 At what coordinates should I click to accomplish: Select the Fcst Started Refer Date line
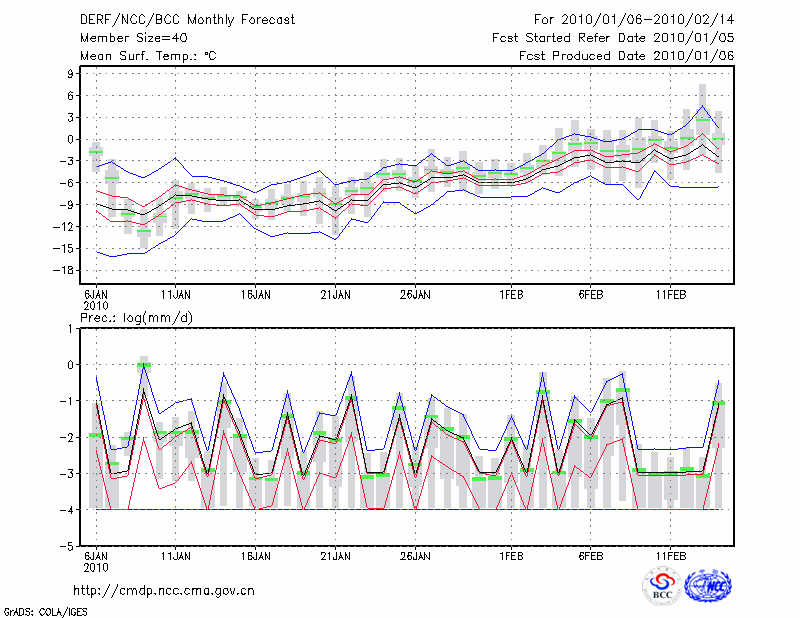[613, 37]
